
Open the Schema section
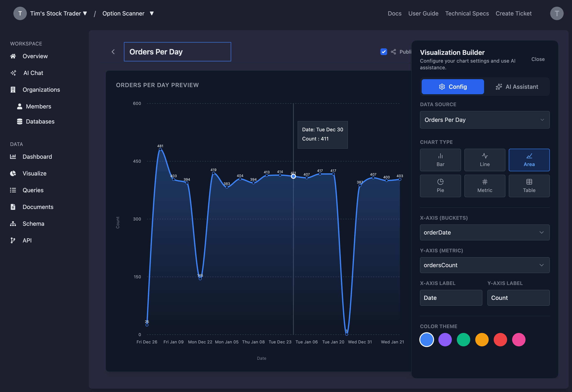[33, 223]
